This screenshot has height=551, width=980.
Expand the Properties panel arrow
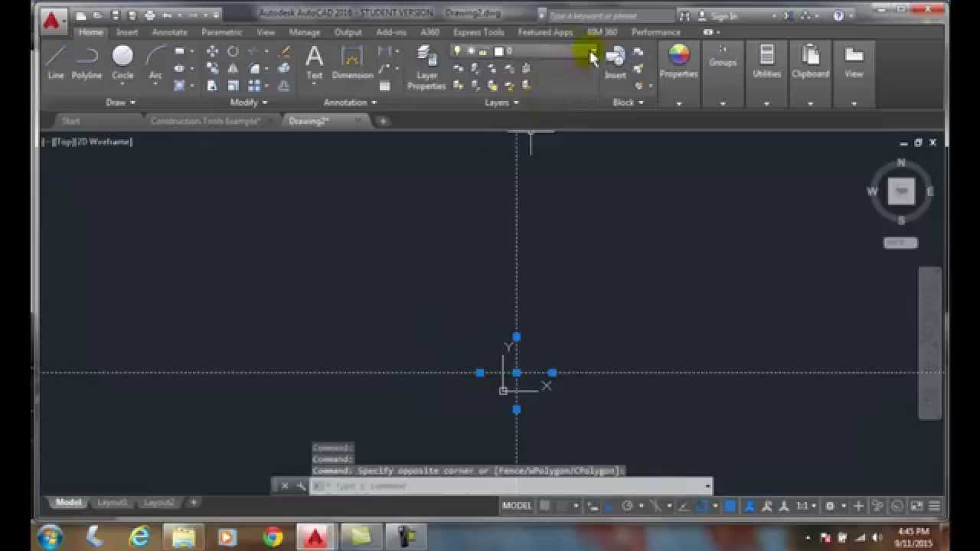pos(678,103)
